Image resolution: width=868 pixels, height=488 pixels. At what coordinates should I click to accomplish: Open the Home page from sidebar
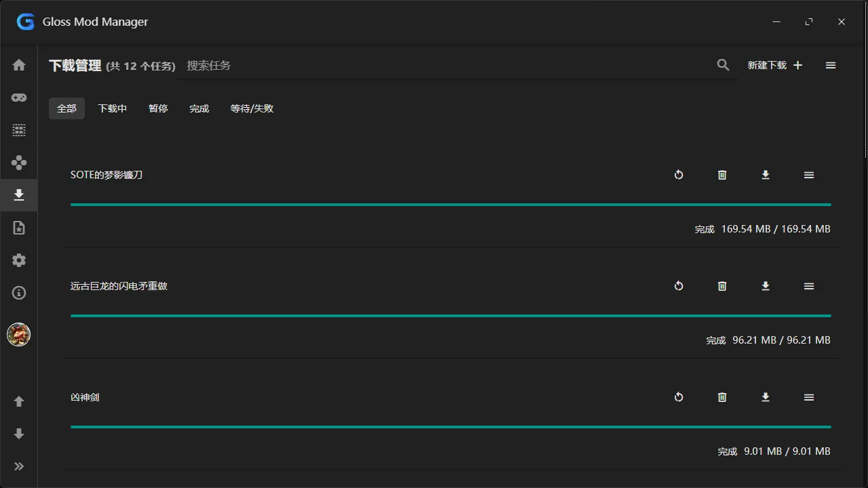coord(18,64)
